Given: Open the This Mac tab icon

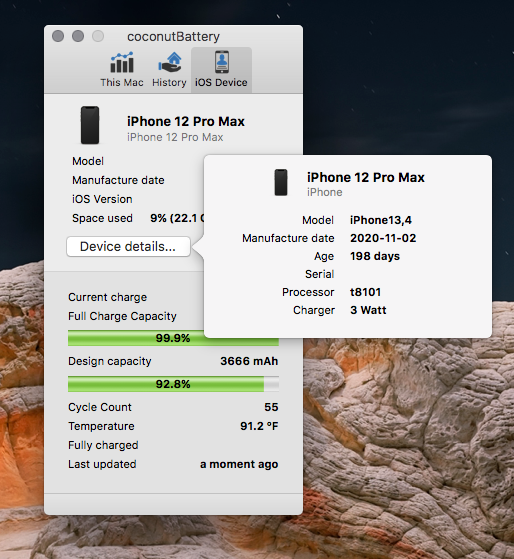Looking at the screenshot, I should 122,63.
